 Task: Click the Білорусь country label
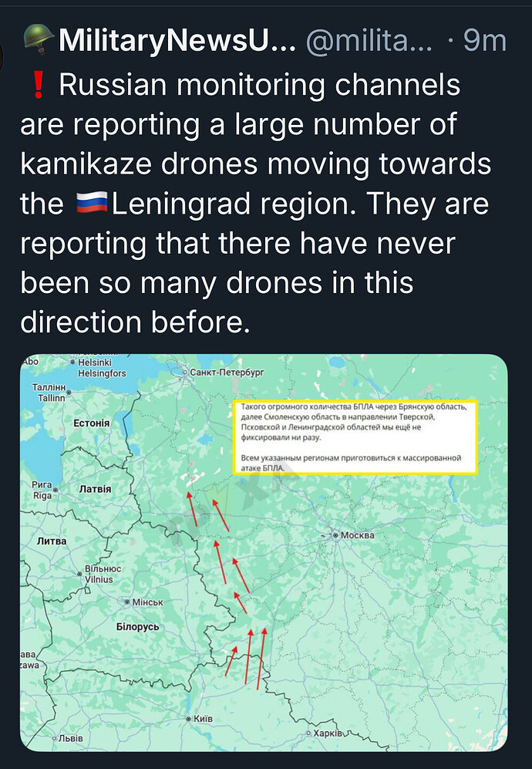coord(137,626)
